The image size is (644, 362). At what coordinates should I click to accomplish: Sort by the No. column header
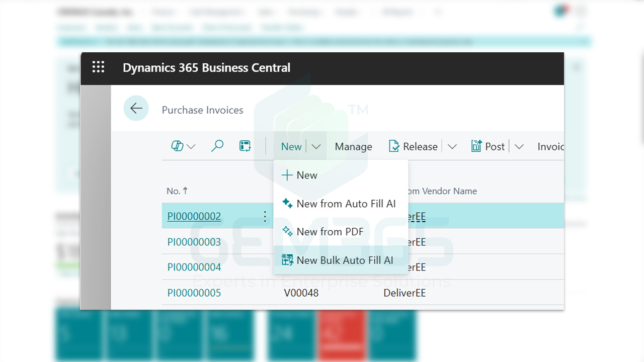tap(178, 191)
